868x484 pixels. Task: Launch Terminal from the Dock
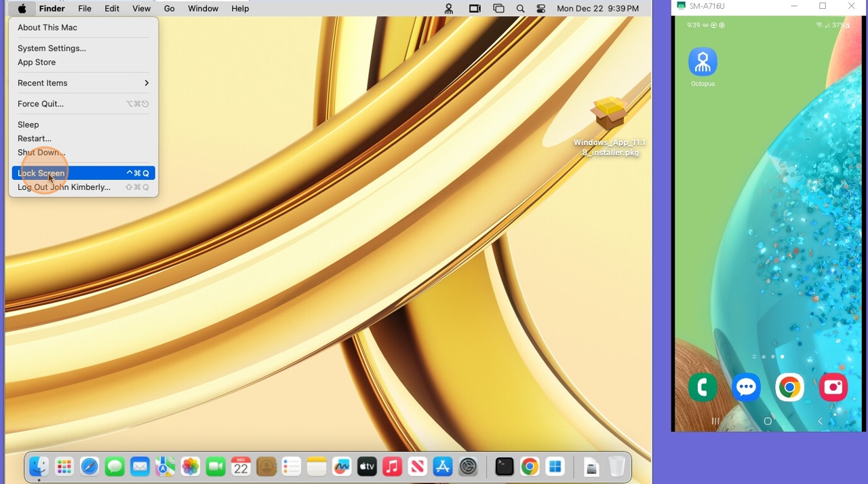click(x=505, y=466)
